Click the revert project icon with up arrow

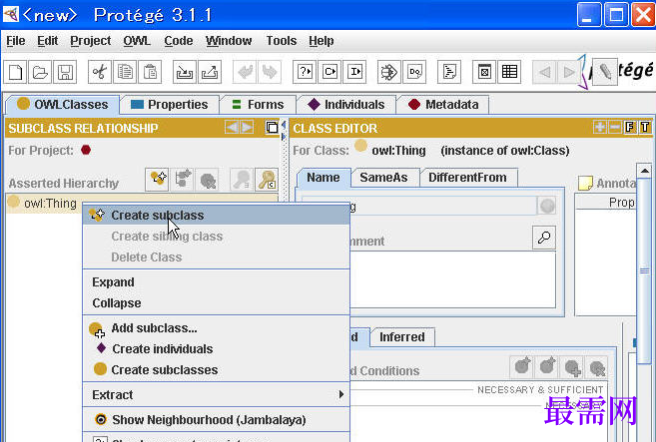coord(210,72)
